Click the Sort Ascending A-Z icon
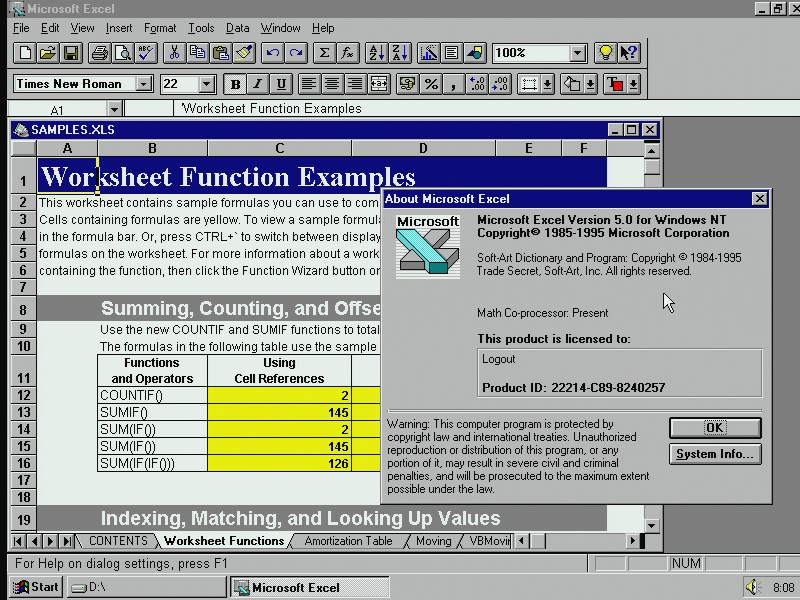This screenshot has height=600, width=800. click(x=377, y=53)
